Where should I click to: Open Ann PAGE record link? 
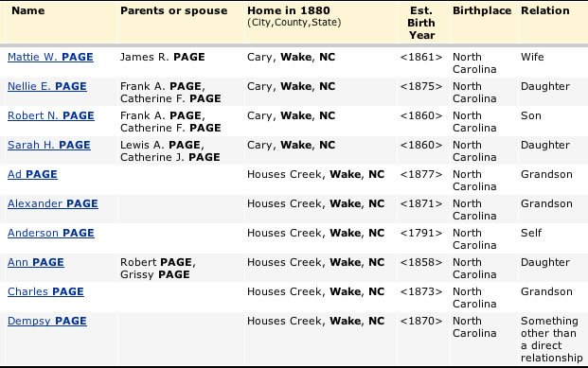(x=36, y=262)
